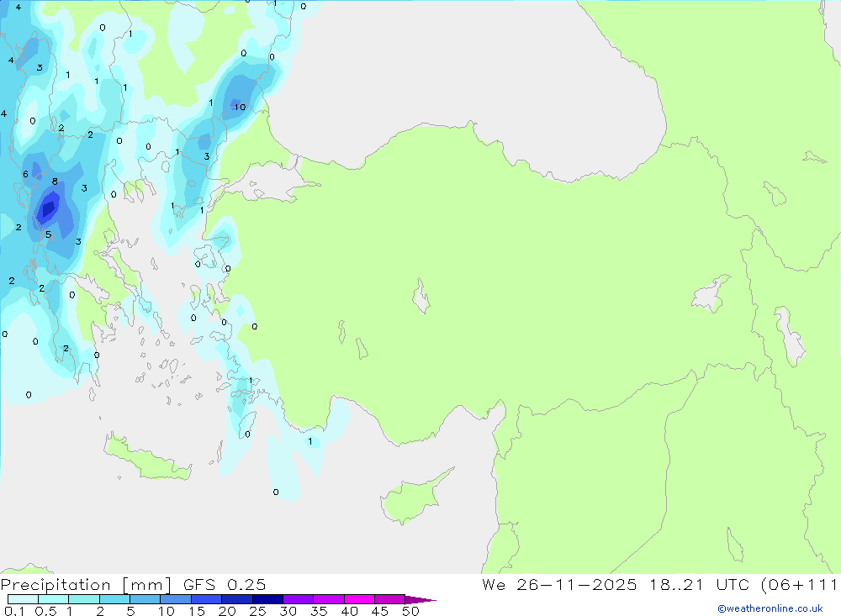The width and height of the screenshot is (841, 616).
Task: Click the '8' precipitation value on the map
Action: 55,182
